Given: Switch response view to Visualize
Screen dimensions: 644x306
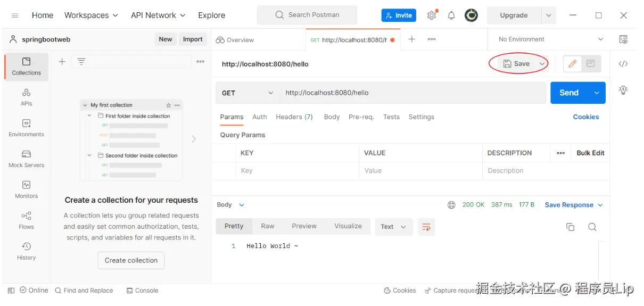Looking at the screenshot, I should (x=348, y=226).
